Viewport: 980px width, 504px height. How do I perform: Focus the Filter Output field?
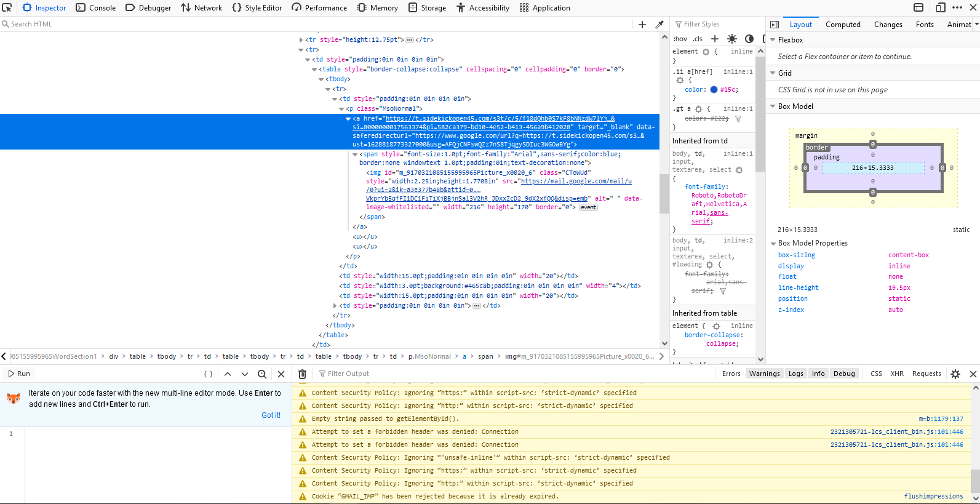[x=514, y=374]
